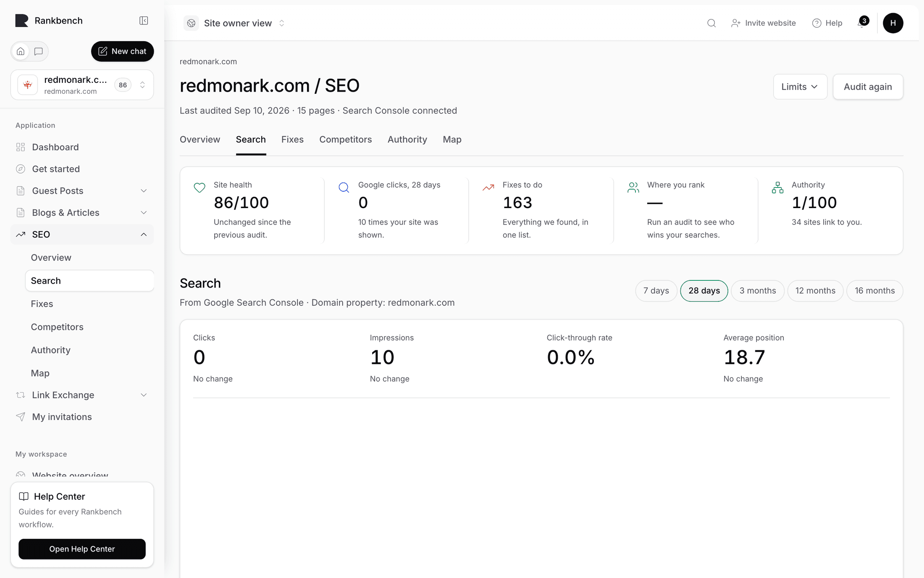Screen dimensions: 924x578
Task: Open Help in top bar
Action: (827, 23)
